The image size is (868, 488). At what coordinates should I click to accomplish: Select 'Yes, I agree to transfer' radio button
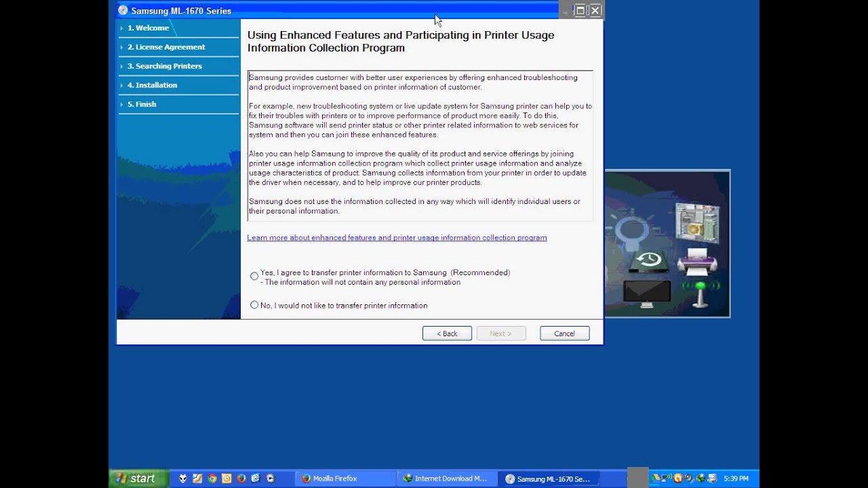(x=254, y=277)
